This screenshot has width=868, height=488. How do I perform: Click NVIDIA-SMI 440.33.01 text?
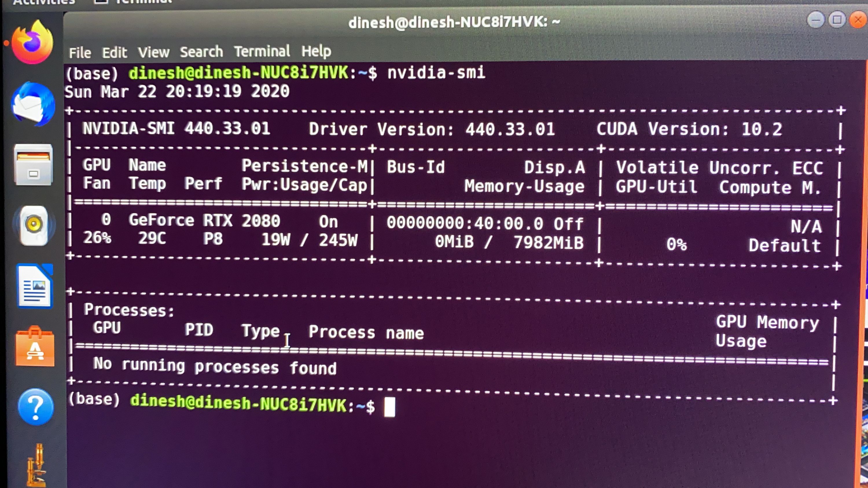tap(176, 128)
